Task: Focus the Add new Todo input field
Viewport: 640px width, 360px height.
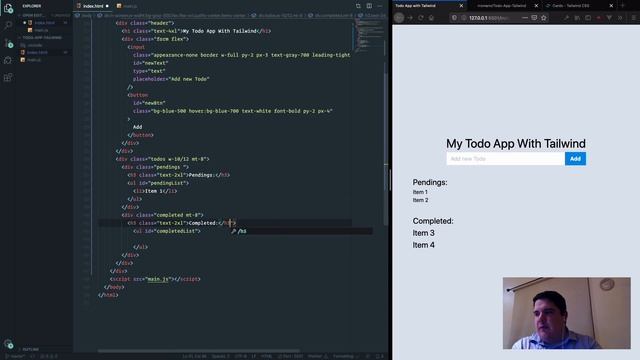Action: 506,159
